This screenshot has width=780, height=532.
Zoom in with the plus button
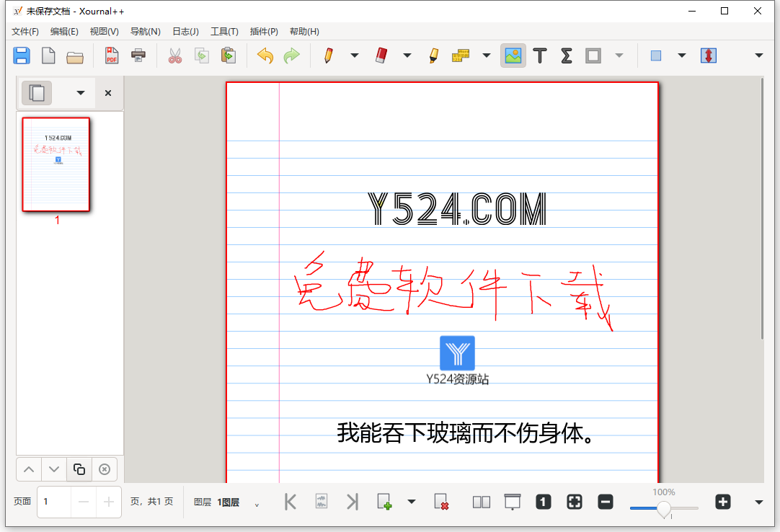pos(723,502)
